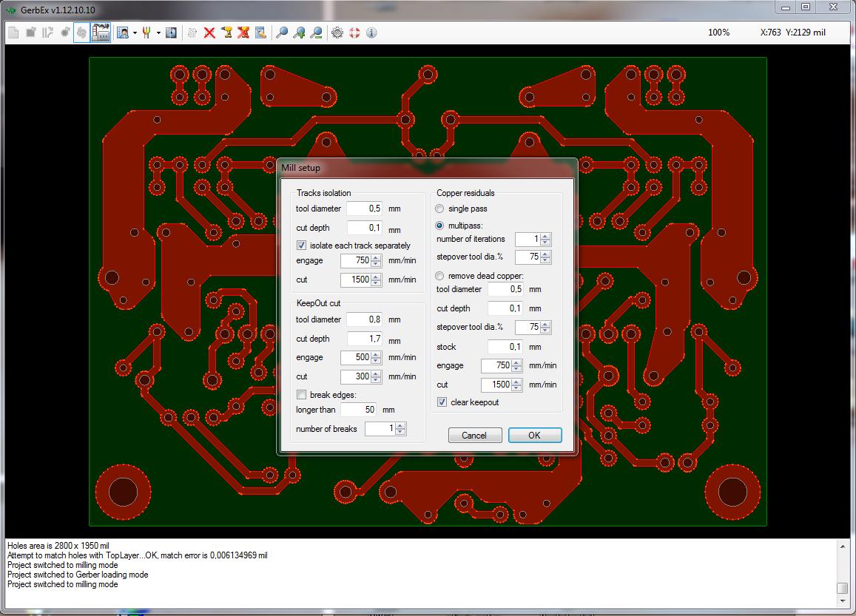Confirm Mill setup with OK
The width and height of the screenshot is (856, 616).
coord(534,435)
